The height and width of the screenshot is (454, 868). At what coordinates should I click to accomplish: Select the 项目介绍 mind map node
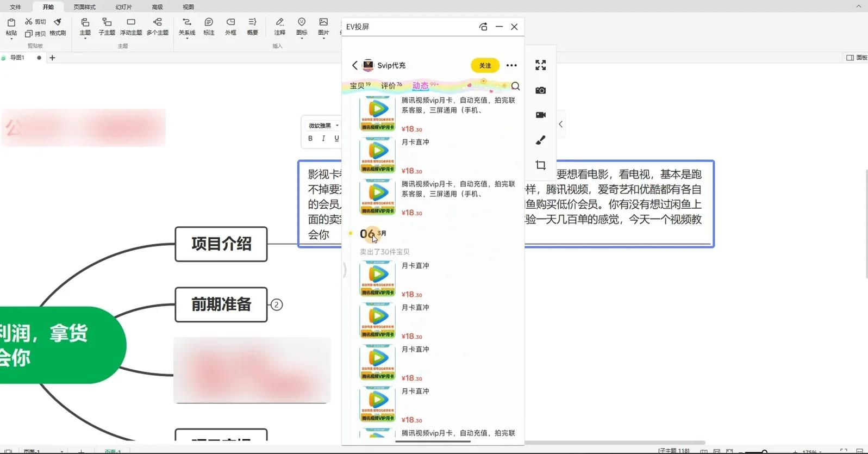point(221,244)
